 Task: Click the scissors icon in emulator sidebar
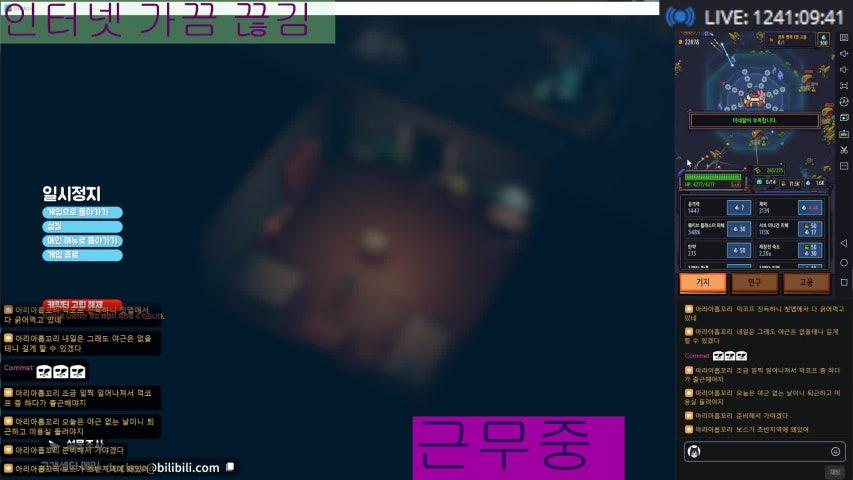pyautogui.click(x=844, y=150)
